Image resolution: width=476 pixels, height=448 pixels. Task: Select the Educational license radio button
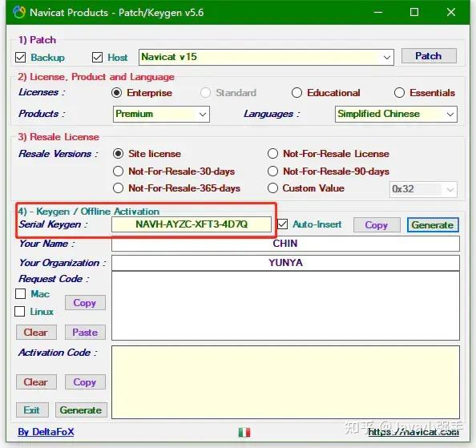click(x=296, y=93)
